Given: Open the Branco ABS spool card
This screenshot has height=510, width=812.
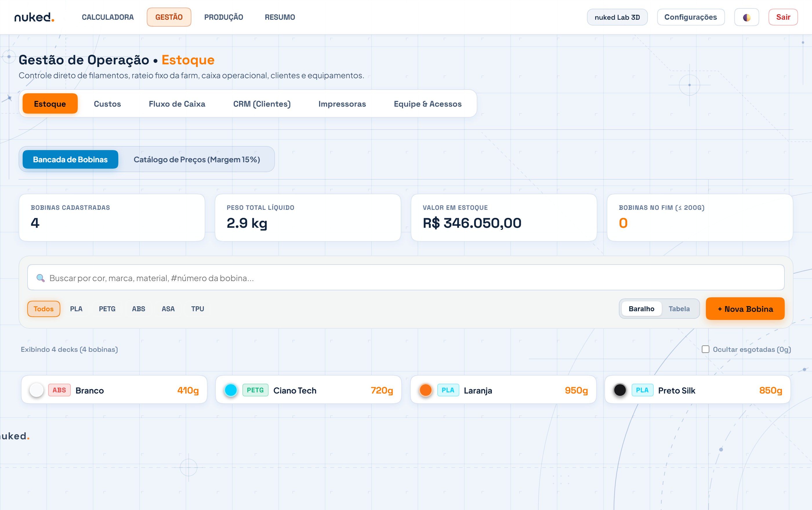Looking at the screenshot, I should [x=114, y=389].
